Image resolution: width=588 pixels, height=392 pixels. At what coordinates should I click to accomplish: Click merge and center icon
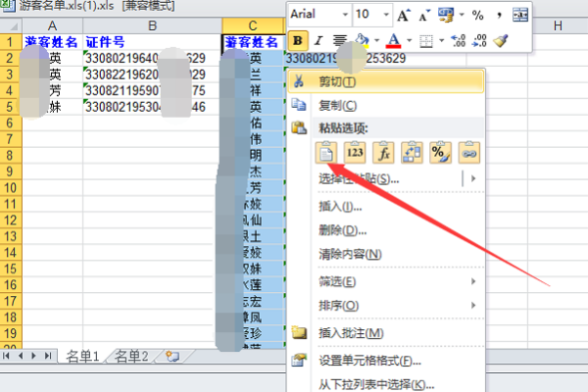520,16
